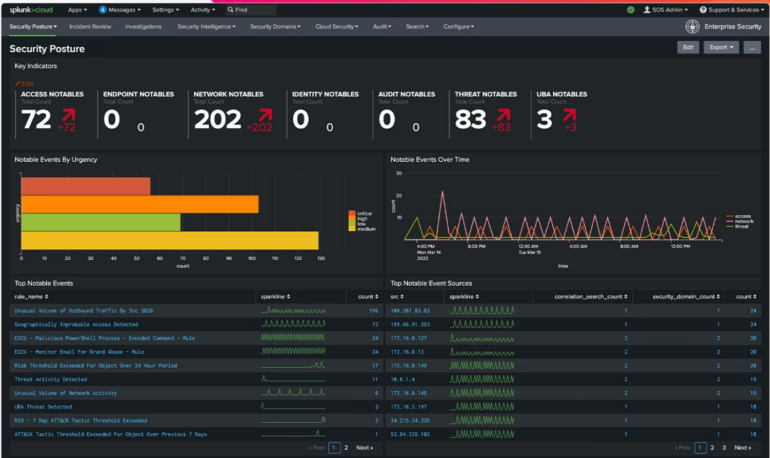Open the SOS Admin user menu
The width and height of the screenshot is (770, 458).
(665, 10)
